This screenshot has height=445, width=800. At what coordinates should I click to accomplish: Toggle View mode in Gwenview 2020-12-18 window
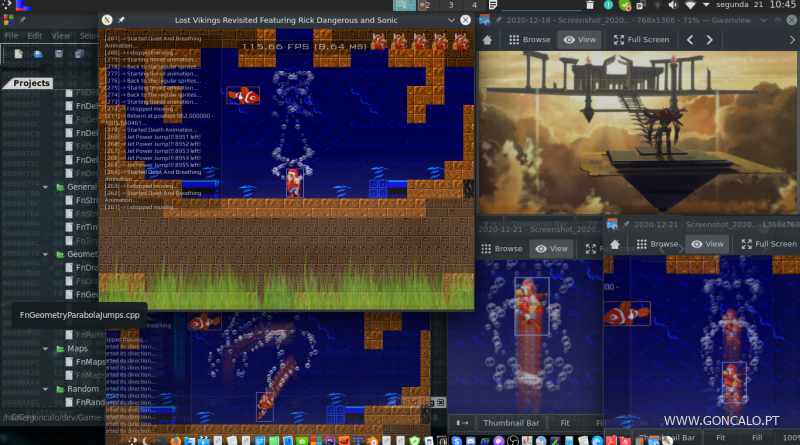[580, 40]
